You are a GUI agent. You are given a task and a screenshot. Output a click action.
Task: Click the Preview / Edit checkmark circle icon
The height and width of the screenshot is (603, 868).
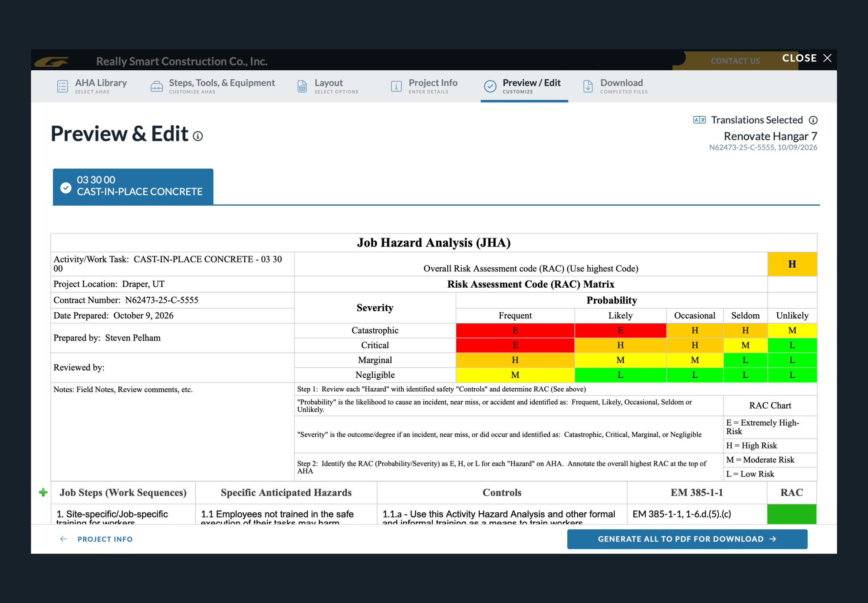click(490, 86)
